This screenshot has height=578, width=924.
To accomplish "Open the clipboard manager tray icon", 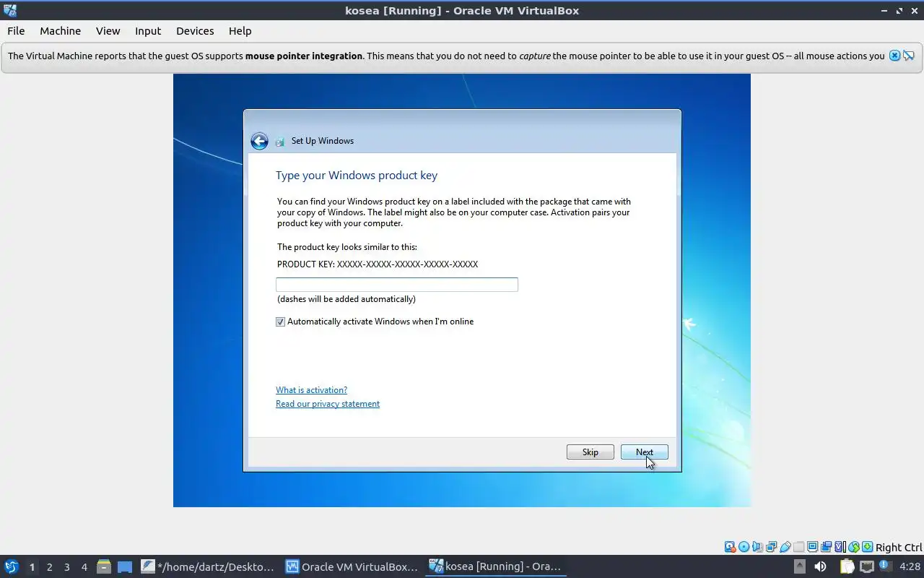I will point(847,566).
